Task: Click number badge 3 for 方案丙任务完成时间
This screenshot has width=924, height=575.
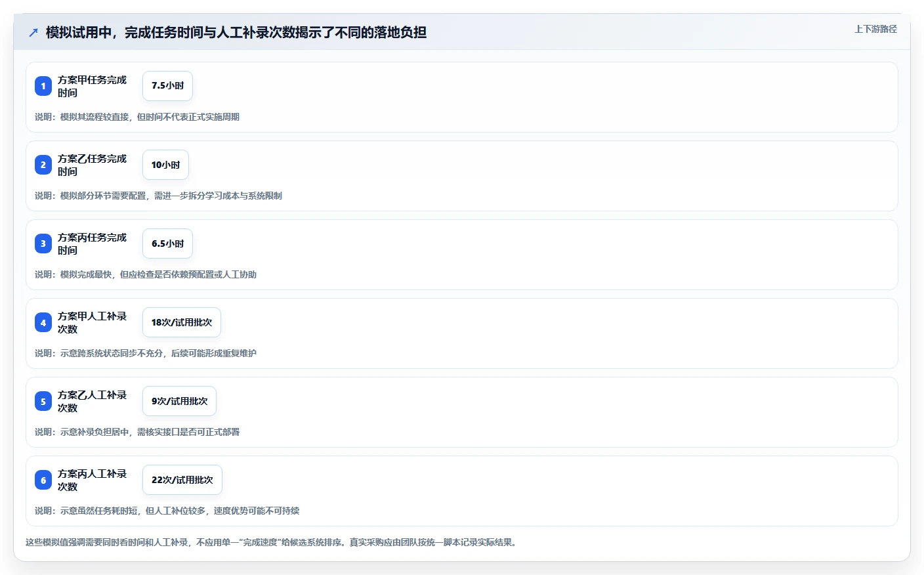Action: [x=43, y=244]
